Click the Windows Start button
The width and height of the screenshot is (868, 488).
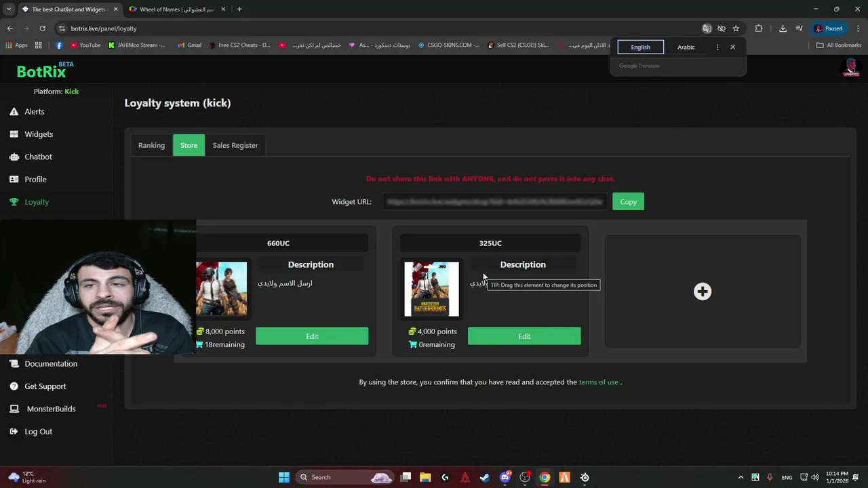point(284,477)
